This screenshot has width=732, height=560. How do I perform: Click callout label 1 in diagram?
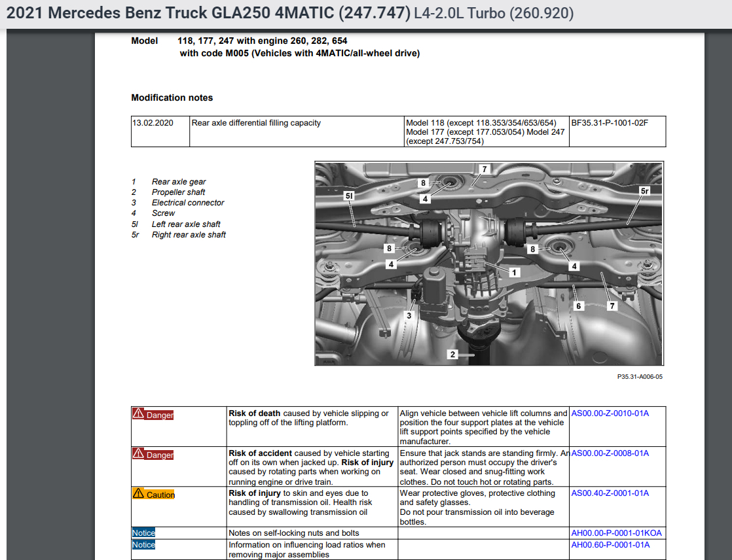tap(514, 272)
